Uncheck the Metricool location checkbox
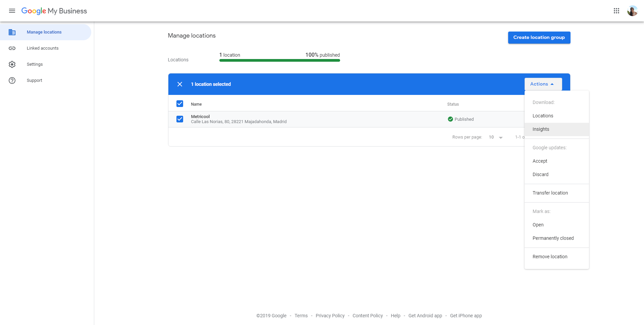Viewport: 644px width, 325px height. 180,119
